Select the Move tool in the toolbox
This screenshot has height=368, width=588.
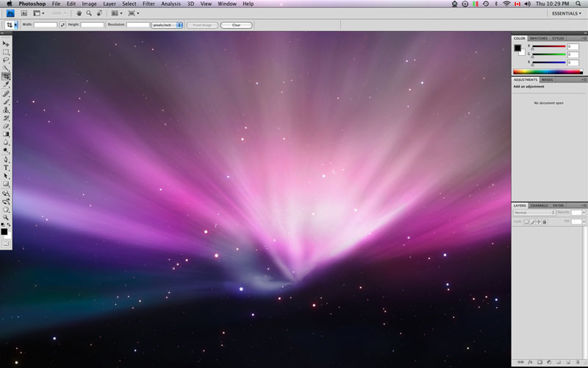tap(6, 44)
